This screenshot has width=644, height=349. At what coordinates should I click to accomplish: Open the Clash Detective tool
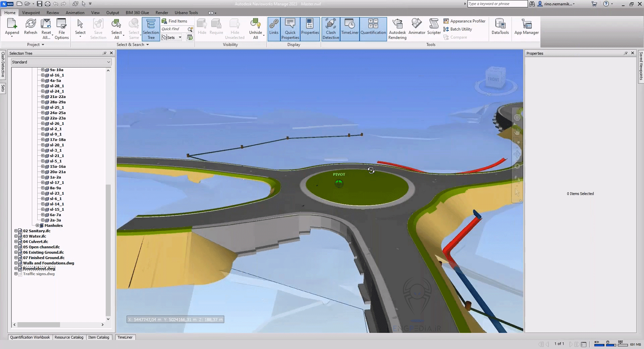[x=331, y=29]
